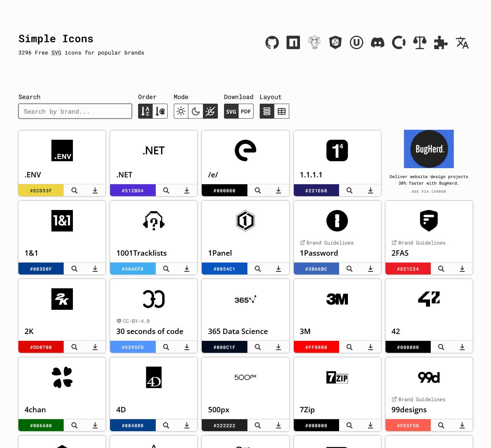Image resolution: width=491 pixels, height=448 pixels.
Task: Download the .ENV icon
Action: pyautogui.click(x=95, y=190)
